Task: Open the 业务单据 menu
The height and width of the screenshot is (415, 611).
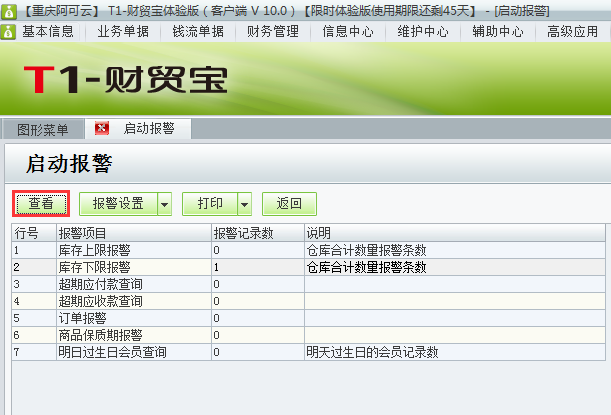Action: (x=123, y=32)
